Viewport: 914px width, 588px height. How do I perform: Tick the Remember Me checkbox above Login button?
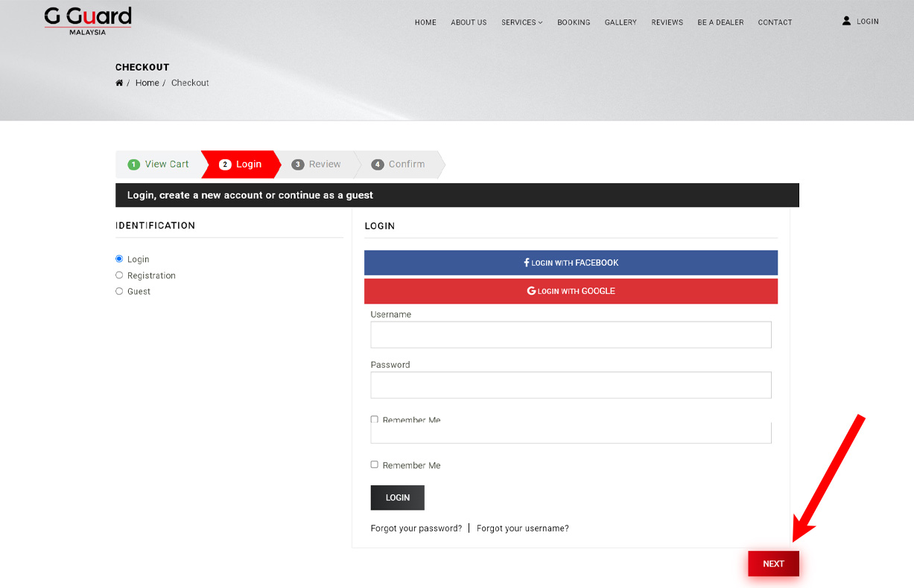coord(375,464)
